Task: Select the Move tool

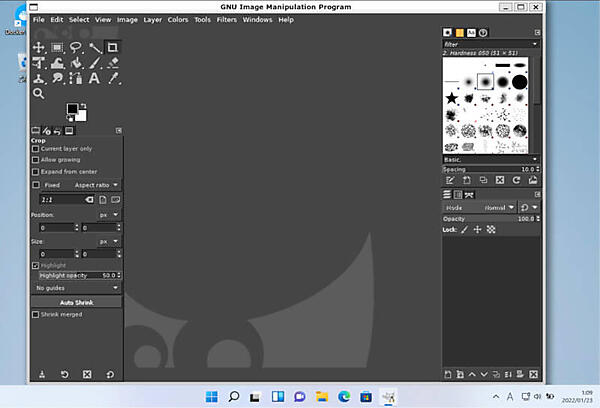Action: (x=39, y=47)
